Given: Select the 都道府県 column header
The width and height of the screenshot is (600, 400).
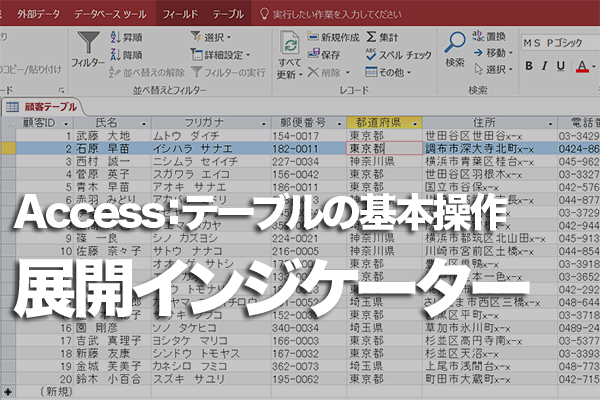Looking at the screenshot, I should coord(385,122).
